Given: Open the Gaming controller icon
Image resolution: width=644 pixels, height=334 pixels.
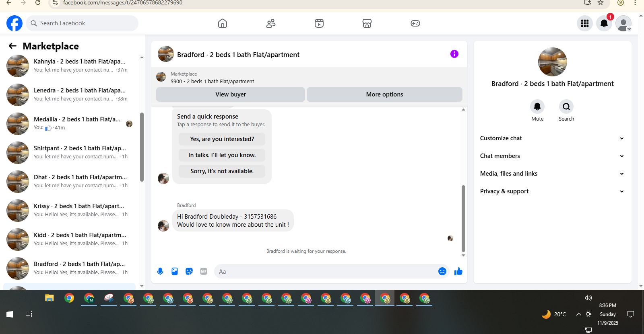Looking at the screenshot, I should [415, 23].
